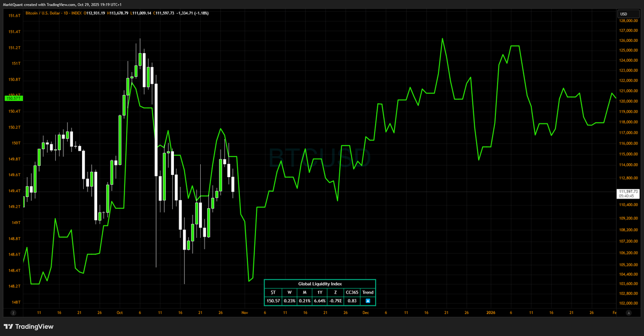Click the 111,597.73 current price label
Image resolution: width=644 pixels, height=336 pixels.
point(628,191)
